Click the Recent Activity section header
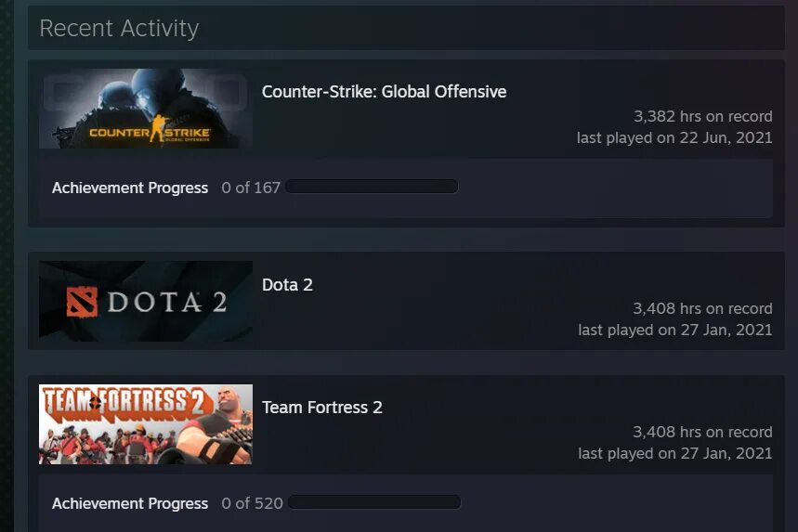 pos(119,28)
